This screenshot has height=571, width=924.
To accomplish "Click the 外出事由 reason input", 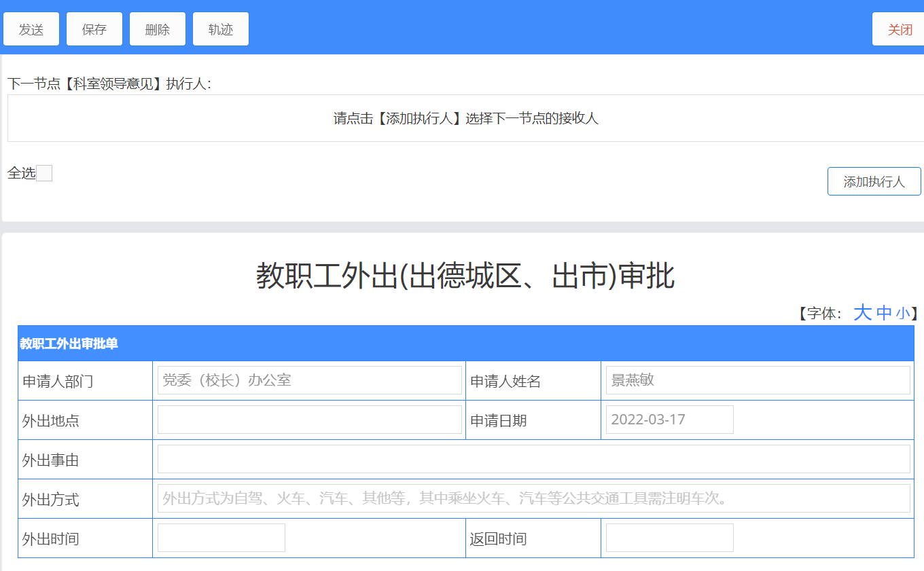I will pyautogui.click(x=533, y=459).
